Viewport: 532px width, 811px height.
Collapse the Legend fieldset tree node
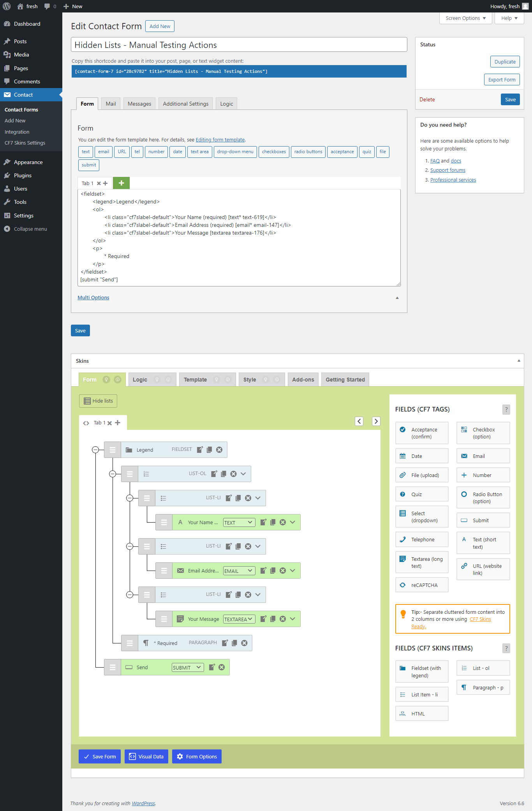point(95,450)
